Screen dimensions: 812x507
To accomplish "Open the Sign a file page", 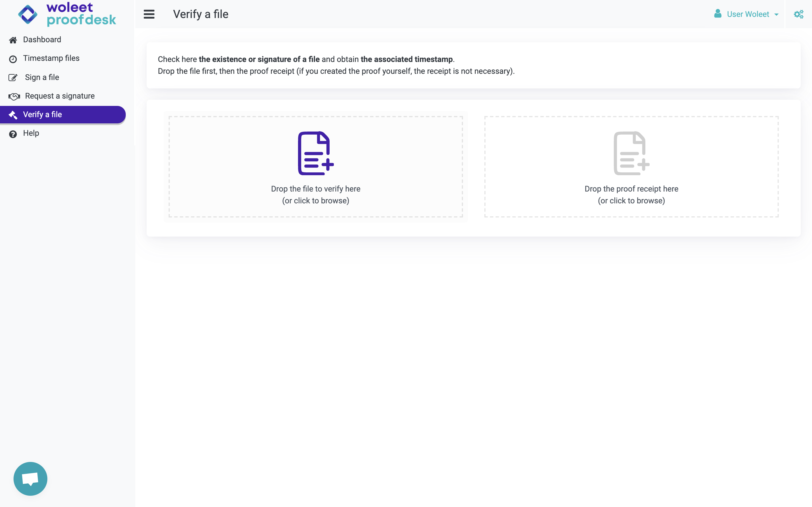I will (42, 77).
